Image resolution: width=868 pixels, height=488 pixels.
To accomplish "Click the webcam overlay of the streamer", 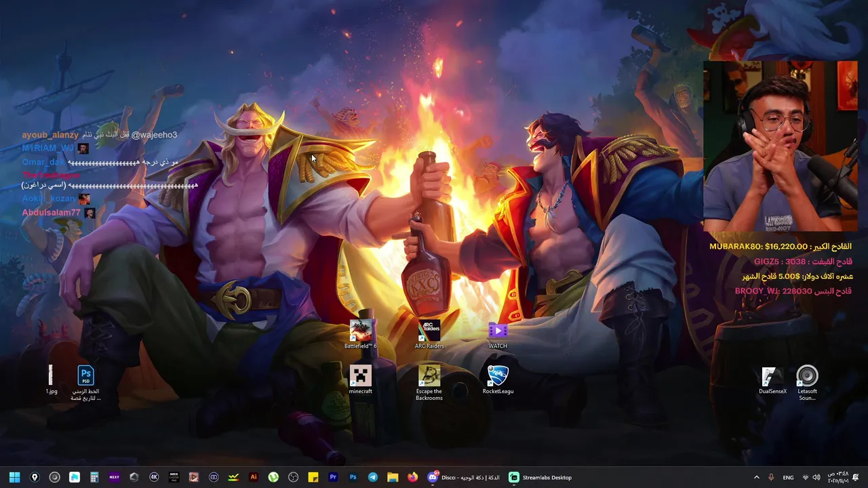I will pos(780,146).
